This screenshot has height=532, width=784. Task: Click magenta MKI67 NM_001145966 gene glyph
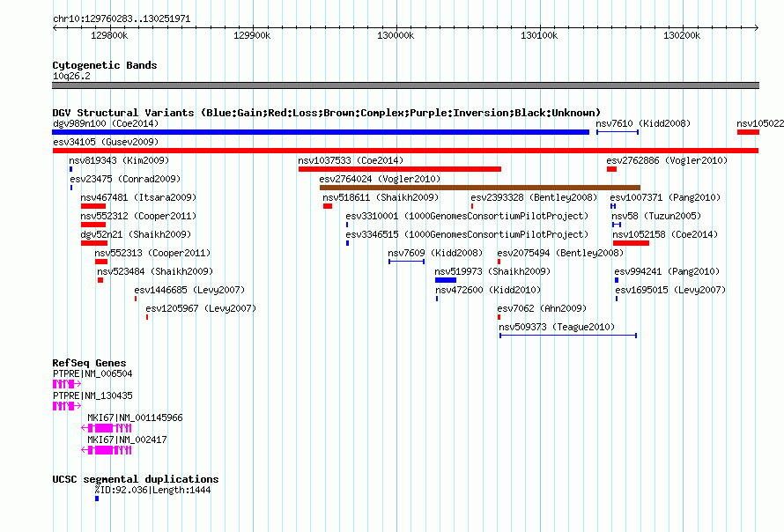coord(107,428)
